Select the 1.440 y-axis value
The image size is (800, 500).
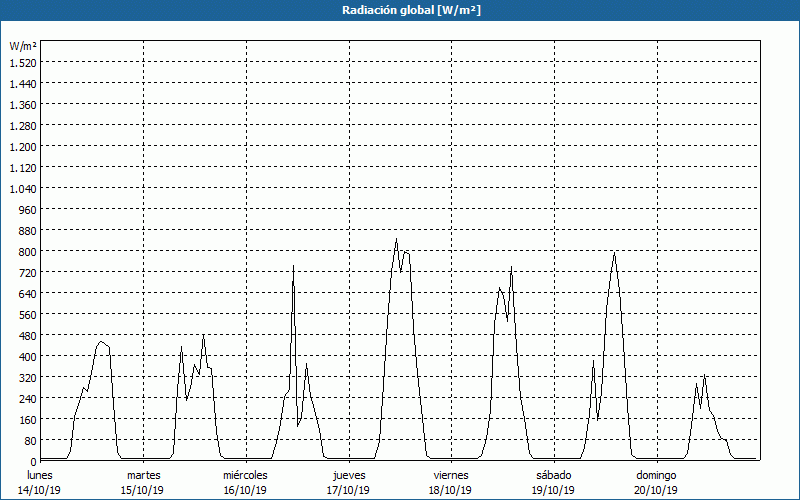pyautogui.click(x=23, y=84)
